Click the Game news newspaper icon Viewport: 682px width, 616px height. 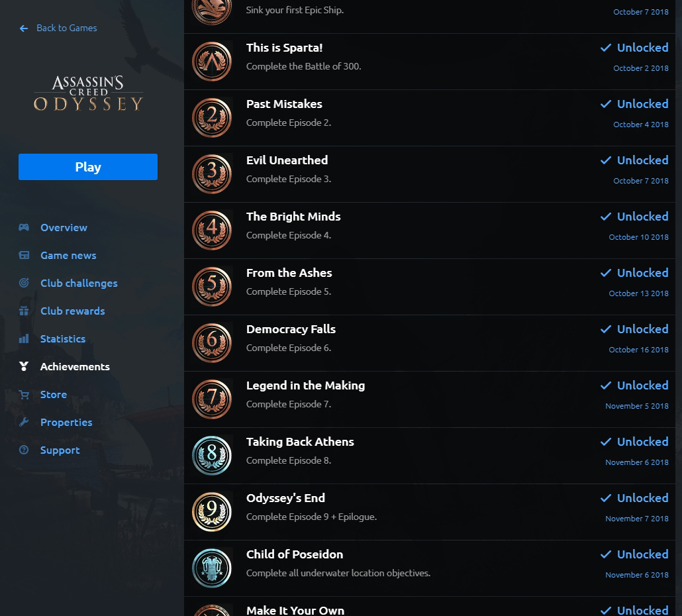(x=24, y=255)
